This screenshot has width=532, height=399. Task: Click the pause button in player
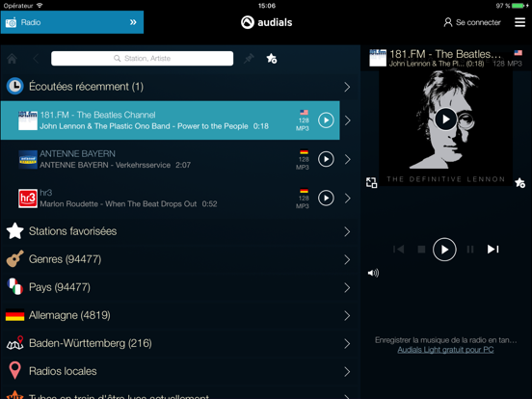click(x=470, y=250)
